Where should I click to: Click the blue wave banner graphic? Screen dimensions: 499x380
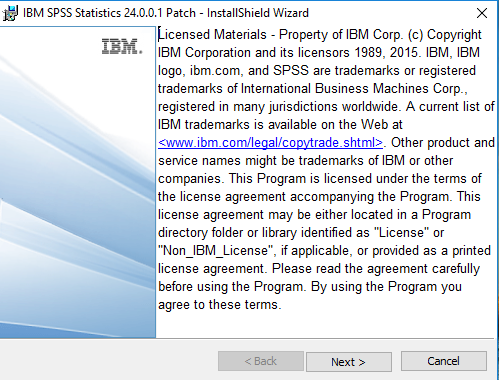pos(78,200)
